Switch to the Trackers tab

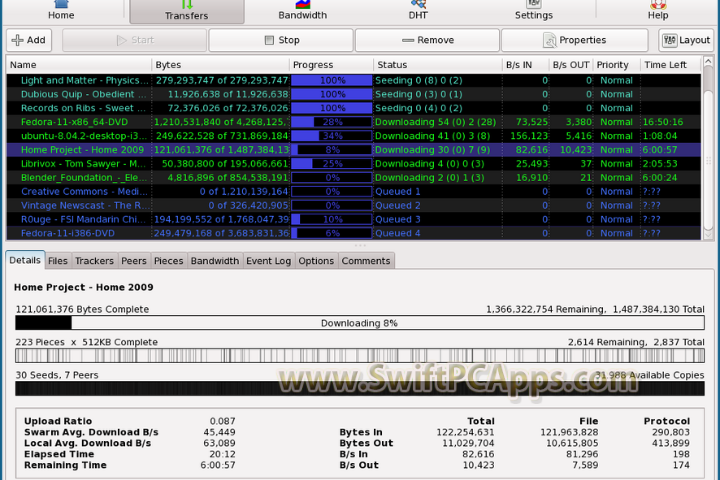click(94, 261)
